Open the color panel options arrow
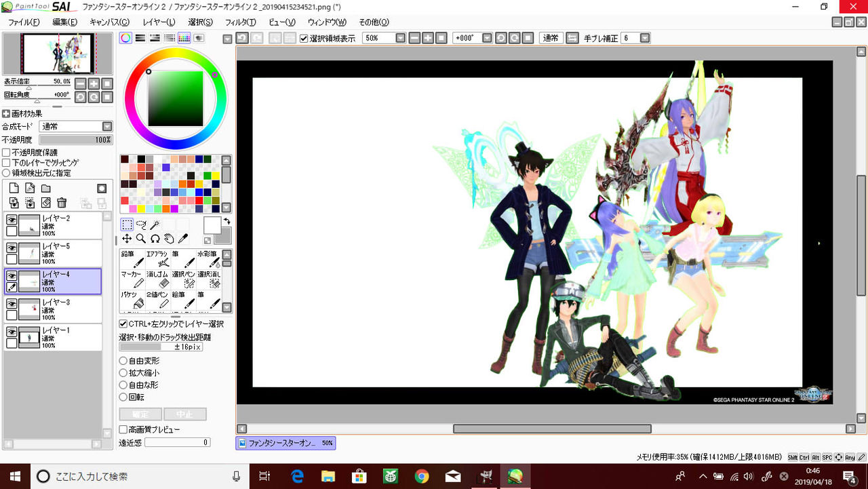Viewport: 868px width, 489px height. pyautogui.click(x=228, y=39)
